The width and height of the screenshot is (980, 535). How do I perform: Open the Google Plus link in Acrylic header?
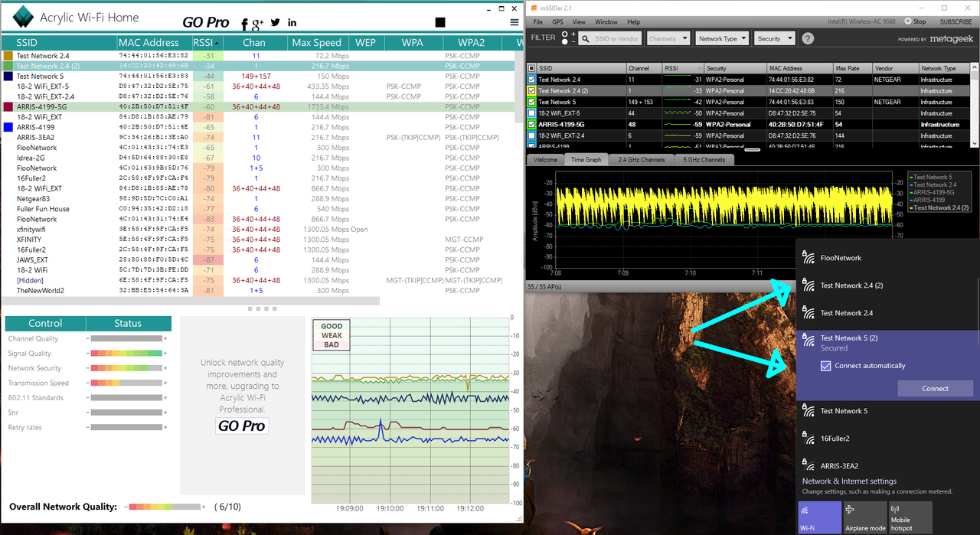(x=258, y=24)
